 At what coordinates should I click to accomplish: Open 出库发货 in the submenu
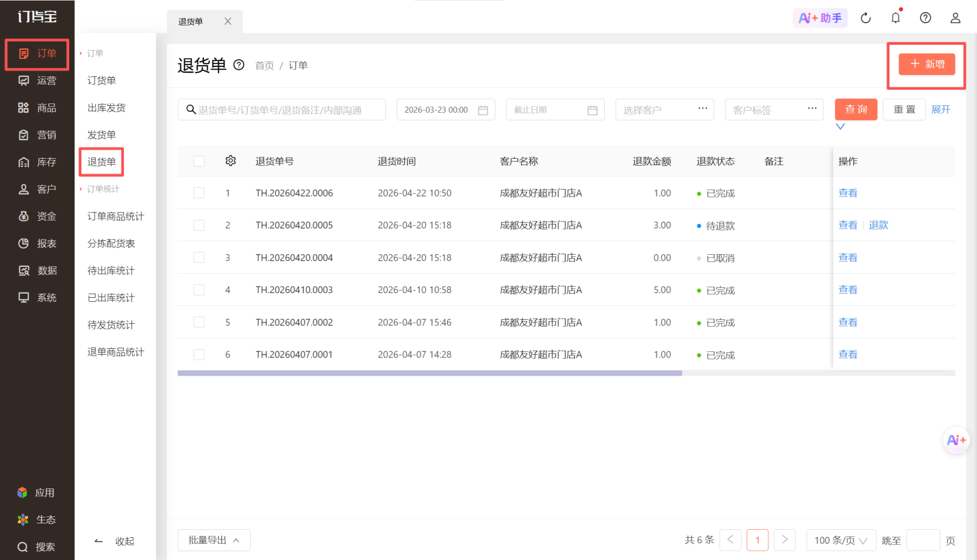[x=106, y=108]
